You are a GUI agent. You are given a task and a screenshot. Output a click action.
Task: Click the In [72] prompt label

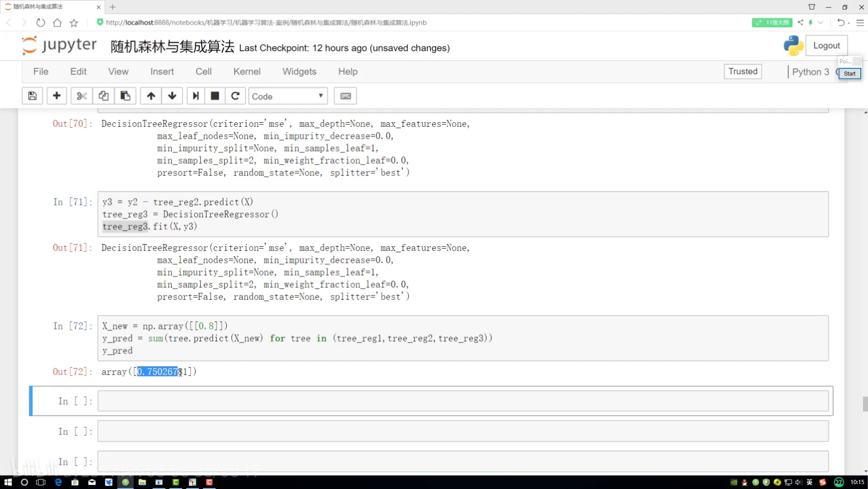(x=72, y=326)
